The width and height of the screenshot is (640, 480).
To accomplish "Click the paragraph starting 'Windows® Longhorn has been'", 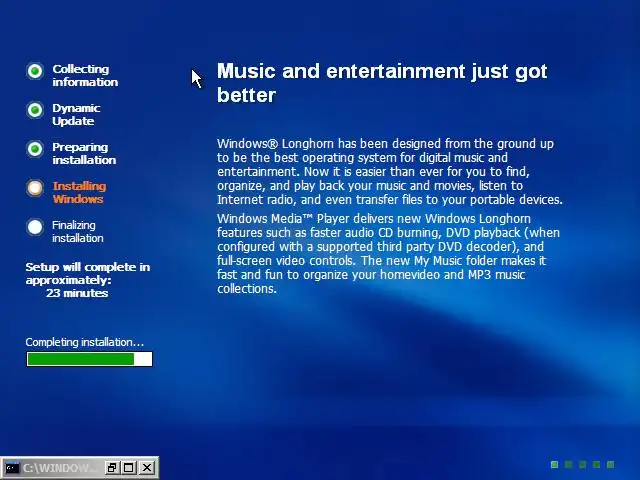I will coord(390,171).
